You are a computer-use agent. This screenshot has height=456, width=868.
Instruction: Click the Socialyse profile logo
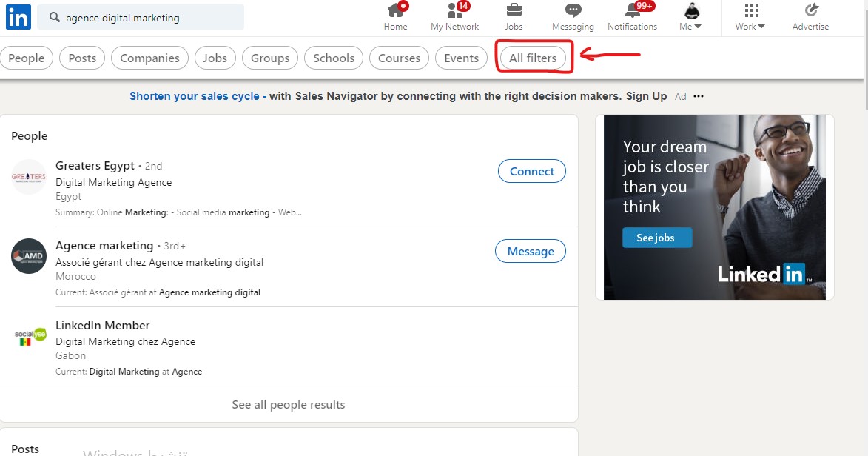[x=29, y=336]
